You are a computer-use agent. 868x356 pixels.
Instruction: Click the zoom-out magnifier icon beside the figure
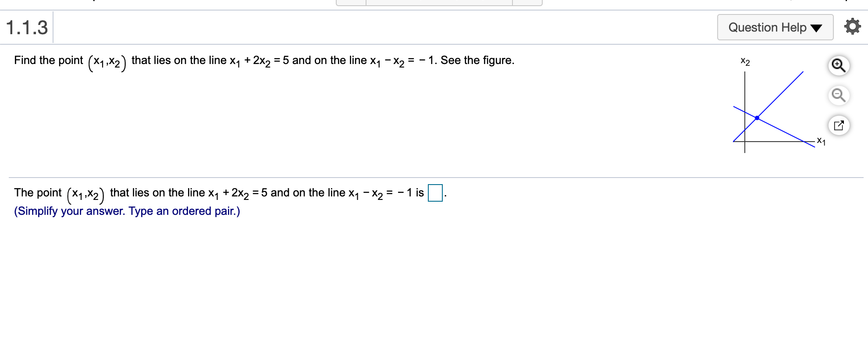coord(838,96)
